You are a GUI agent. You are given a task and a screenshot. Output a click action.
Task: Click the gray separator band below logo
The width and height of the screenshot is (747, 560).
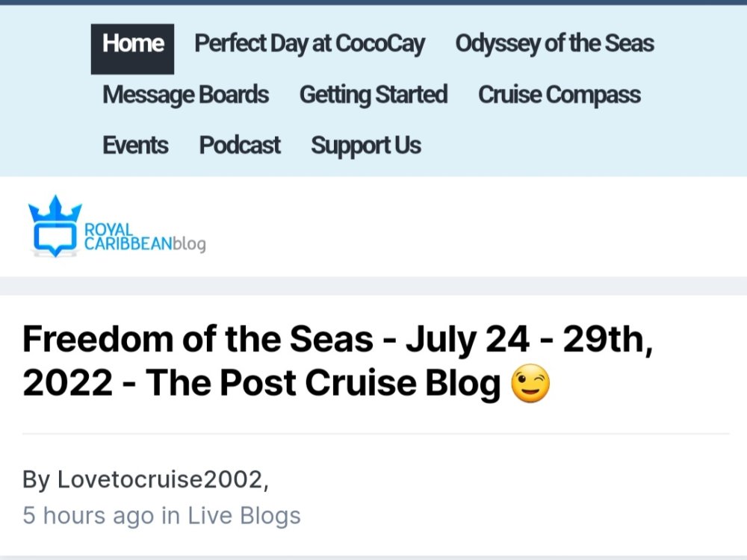[x=373, y=286]
